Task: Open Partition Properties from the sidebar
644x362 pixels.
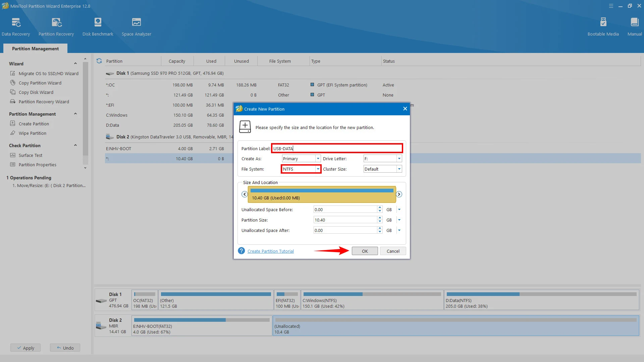Action: coord(33,165)
